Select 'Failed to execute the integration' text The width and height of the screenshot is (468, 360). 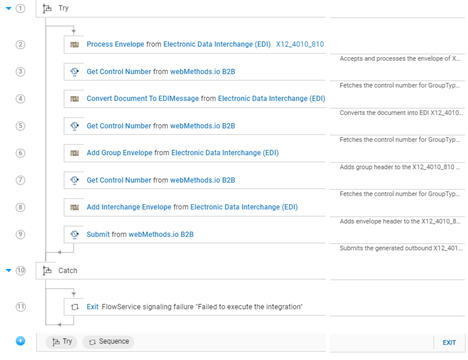[x=249, y=307]
